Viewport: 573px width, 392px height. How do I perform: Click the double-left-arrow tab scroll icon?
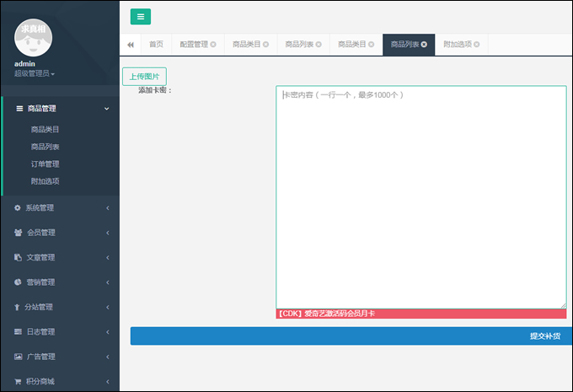tap(131, 45)
